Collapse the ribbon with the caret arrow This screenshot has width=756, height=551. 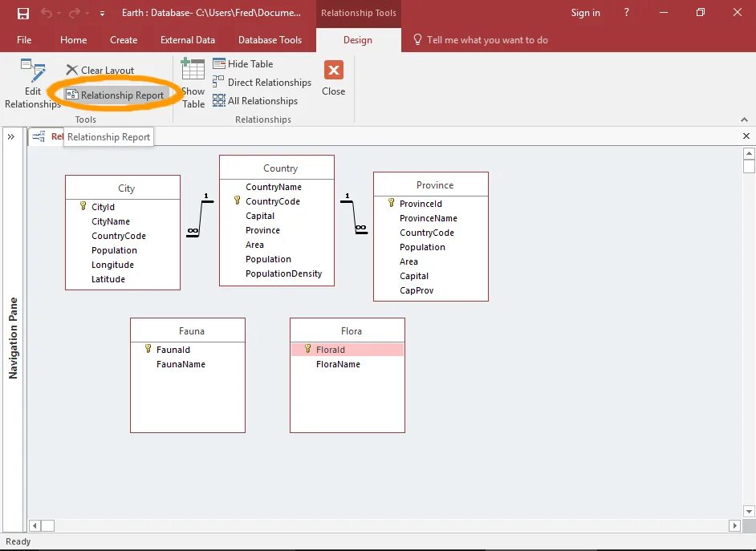(x=744, y=120)
